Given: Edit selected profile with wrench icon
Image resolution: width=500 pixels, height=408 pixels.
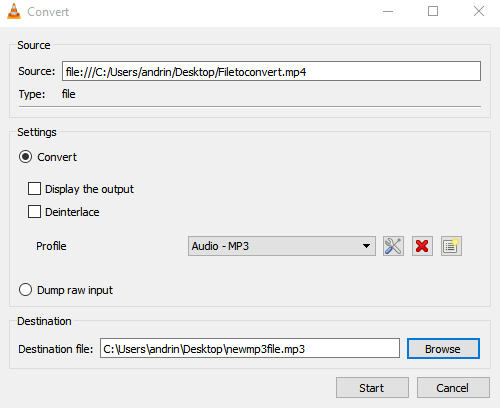Looking at the screenshot, I should pyautogui.click(x=393, y=246).
